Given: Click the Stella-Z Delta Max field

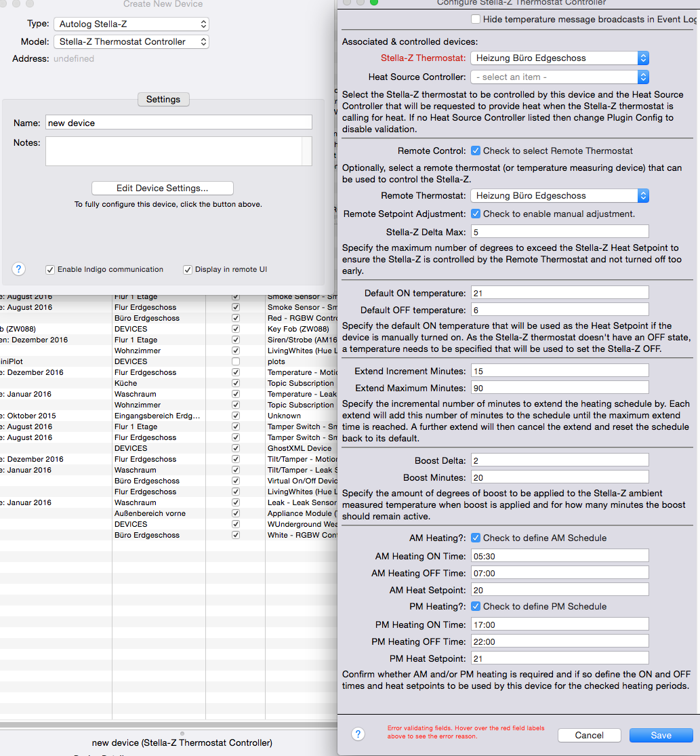Looking at the screenshot, I should click(560, 232).
